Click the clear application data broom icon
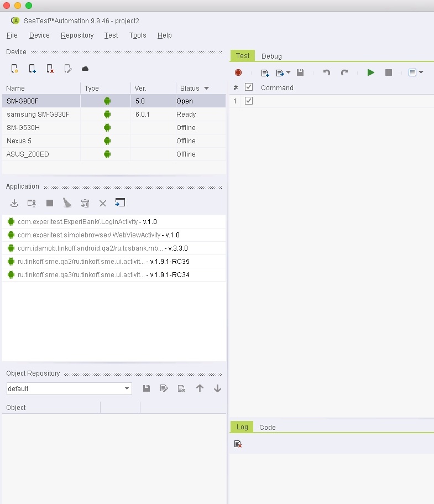Image resolution: width=434 pixels, height=504 pixels. tap(67, 203)
